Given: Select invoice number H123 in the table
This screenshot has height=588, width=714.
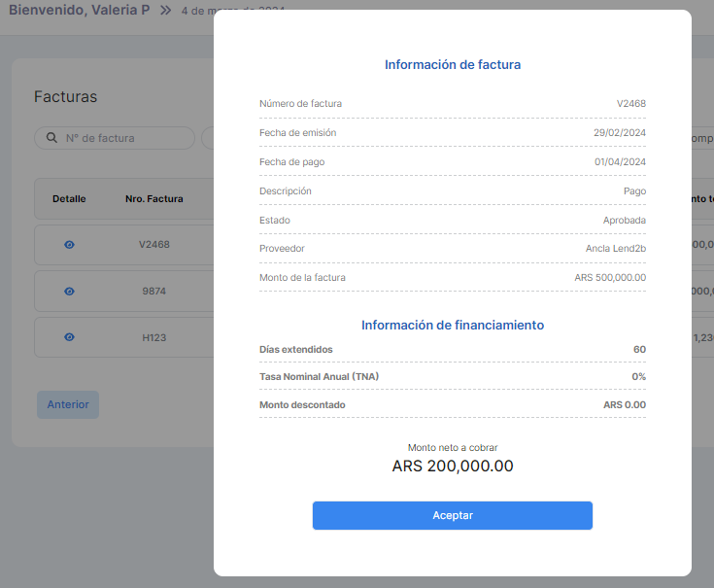Looking at the screenshot, I should (x=153, y=336).
